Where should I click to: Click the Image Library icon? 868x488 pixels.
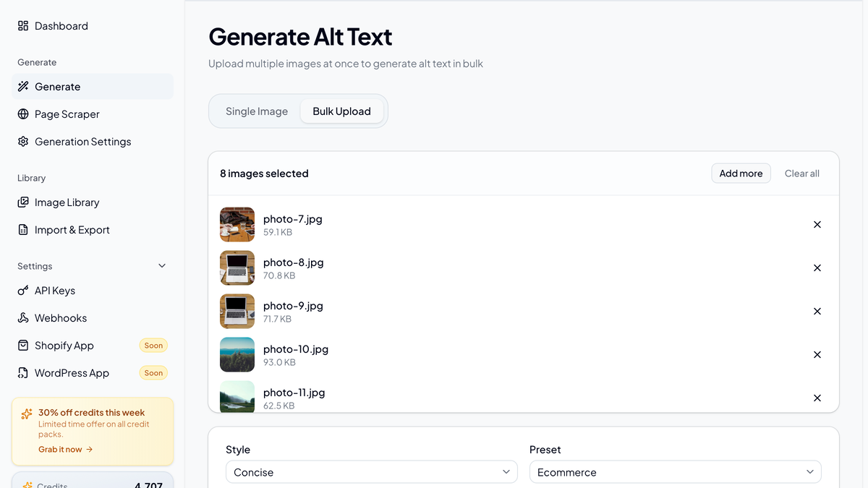tap(23, 202)
